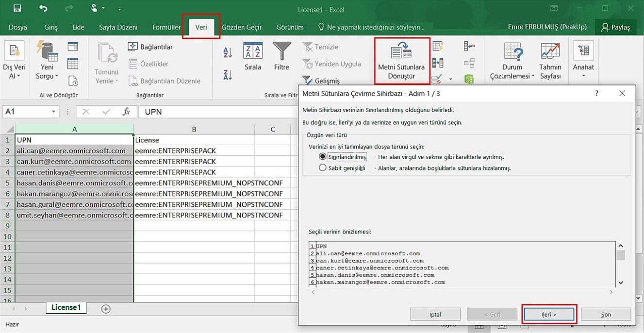This screenshot has height=333, width=644.
Task: Open the Sırala sort dialog
Action: tap(252, 57)
